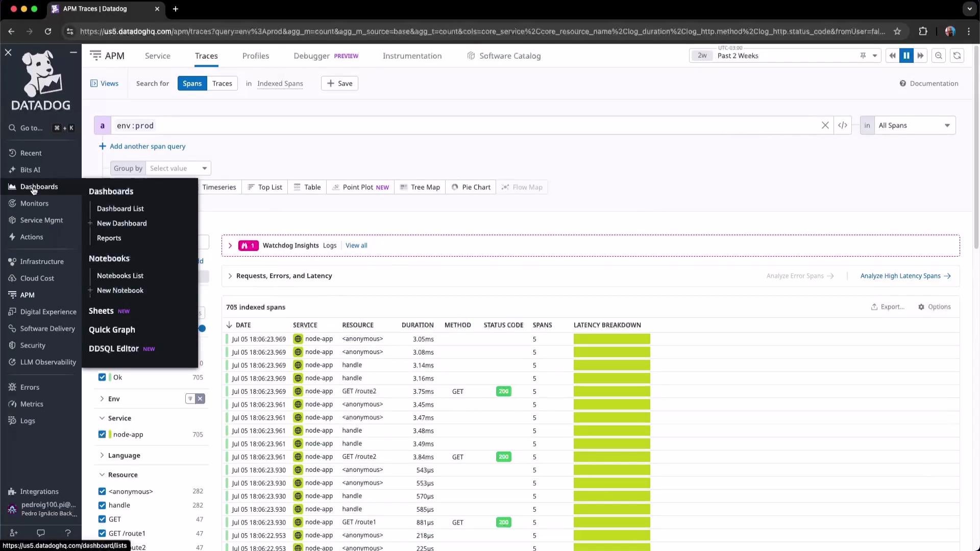
Task: Open the Go to search icon
Action: click(x=12, y=128)
